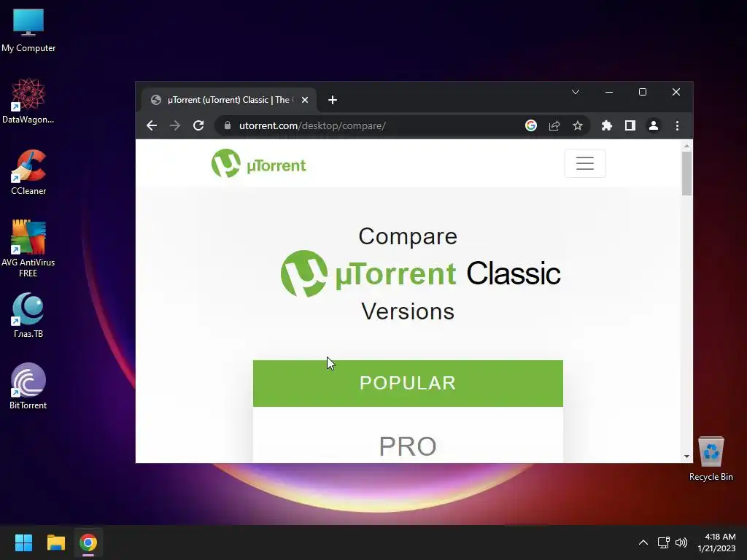Open Recycle Bin on desktop
Viewport: 747px width, 560px height.
tap(711, 458)
